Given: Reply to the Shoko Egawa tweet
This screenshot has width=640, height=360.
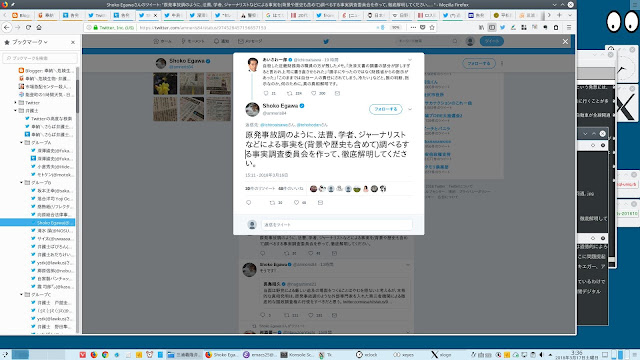Looking at the screenshot, I should point(249,202).
